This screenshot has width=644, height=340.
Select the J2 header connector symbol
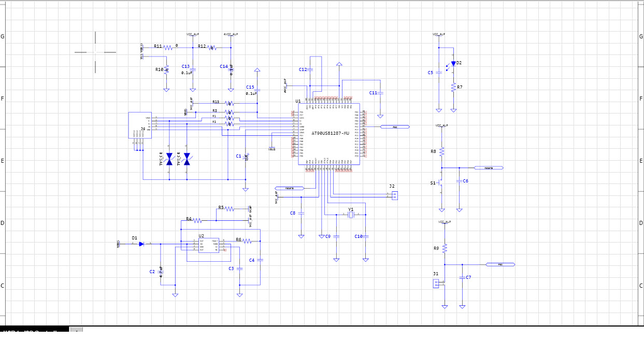(x=395, y=195)
